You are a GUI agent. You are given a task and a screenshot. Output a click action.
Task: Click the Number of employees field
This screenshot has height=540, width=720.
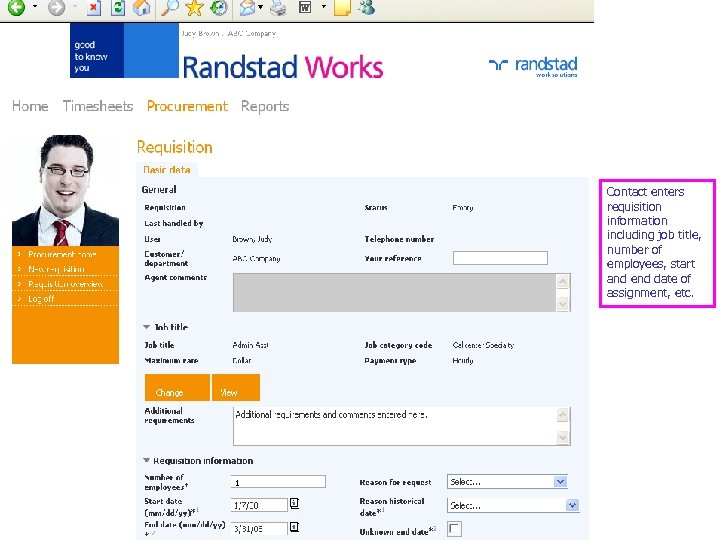point(278,482)
